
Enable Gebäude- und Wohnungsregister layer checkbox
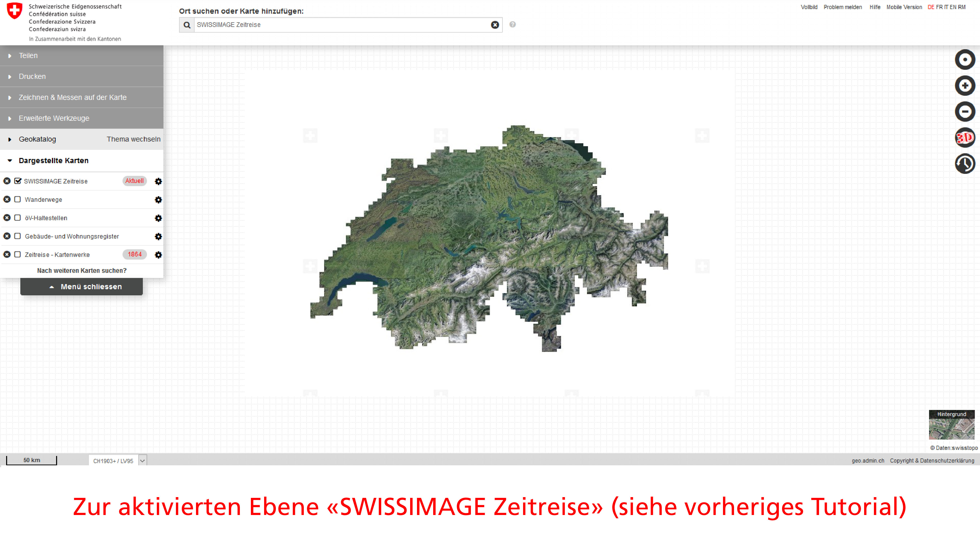17,236
